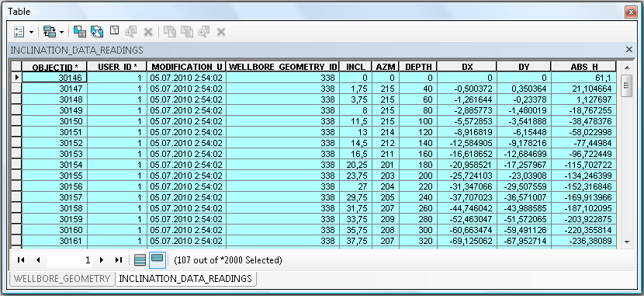Click DEPTH value 200
644x296 pixels.
click(x=418, y=176)
